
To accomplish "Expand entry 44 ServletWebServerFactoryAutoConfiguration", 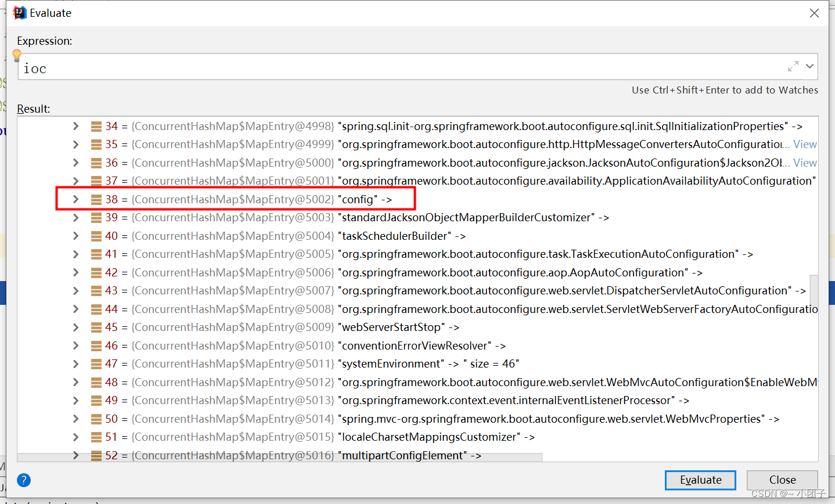I will 75,309.
